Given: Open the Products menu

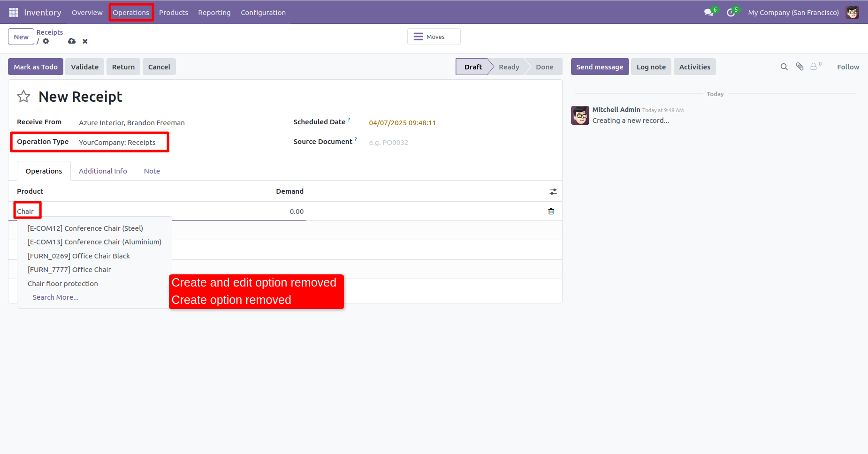Looking at the screenshot, I should pyautogui.click(x=174, y=13).
